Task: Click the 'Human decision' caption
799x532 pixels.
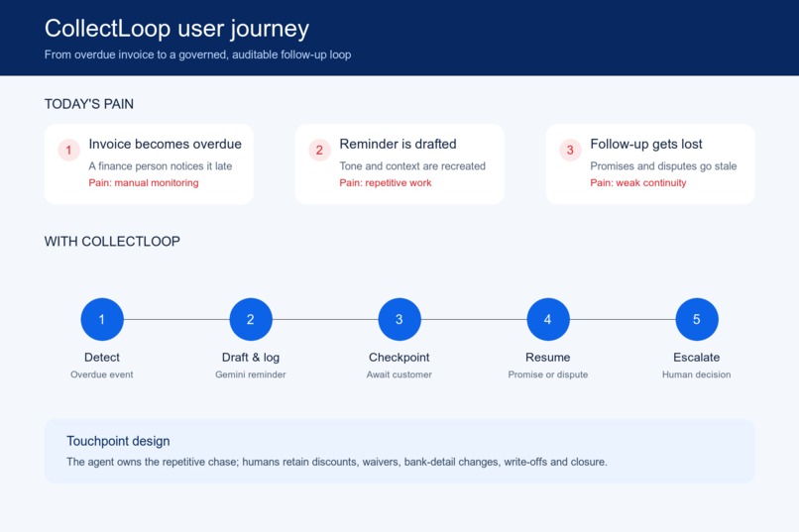Action: click(x=697, y=374)
